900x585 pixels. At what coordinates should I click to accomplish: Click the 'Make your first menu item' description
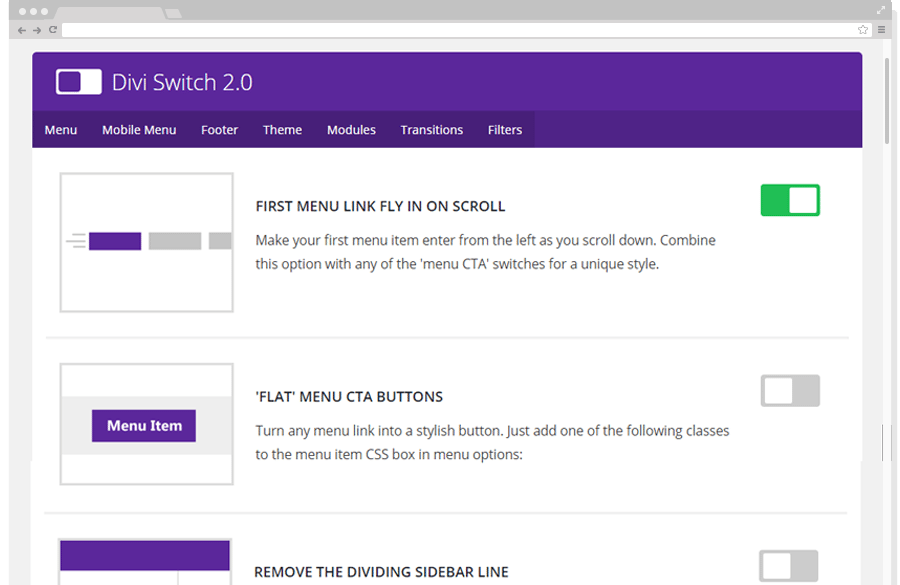coord(486,252)
